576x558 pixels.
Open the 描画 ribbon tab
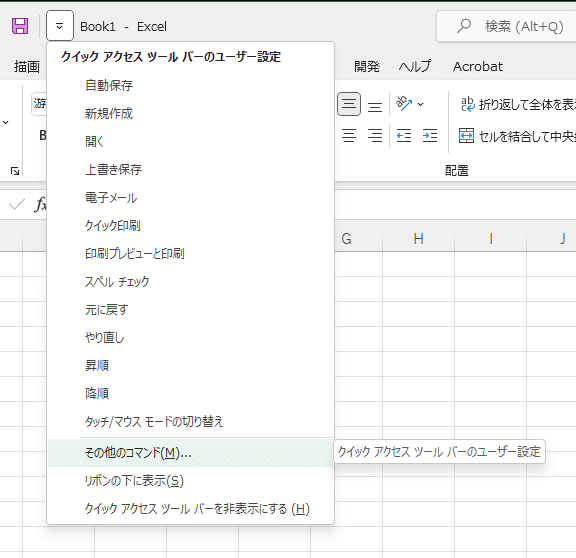(27, 66)
